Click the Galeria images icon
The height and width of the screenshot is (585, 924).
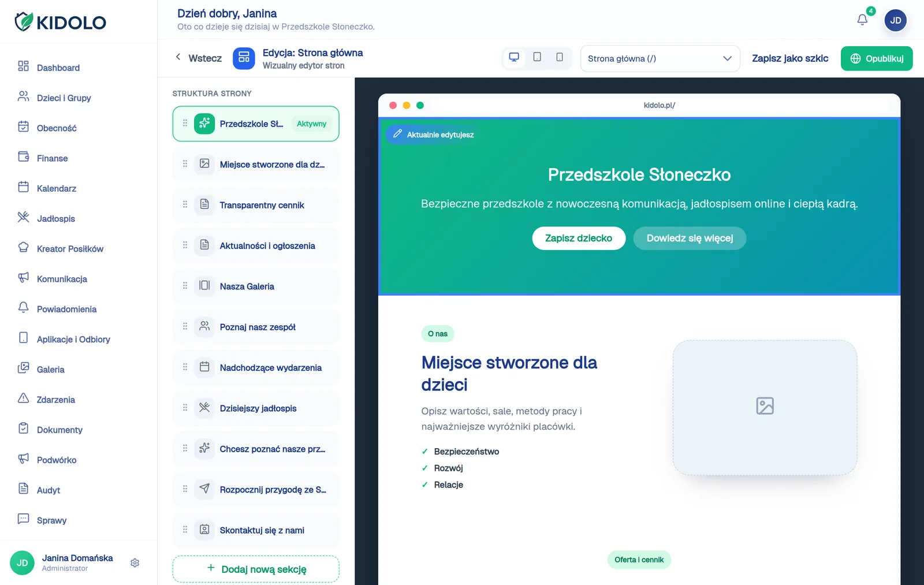(x=23, y=368)
